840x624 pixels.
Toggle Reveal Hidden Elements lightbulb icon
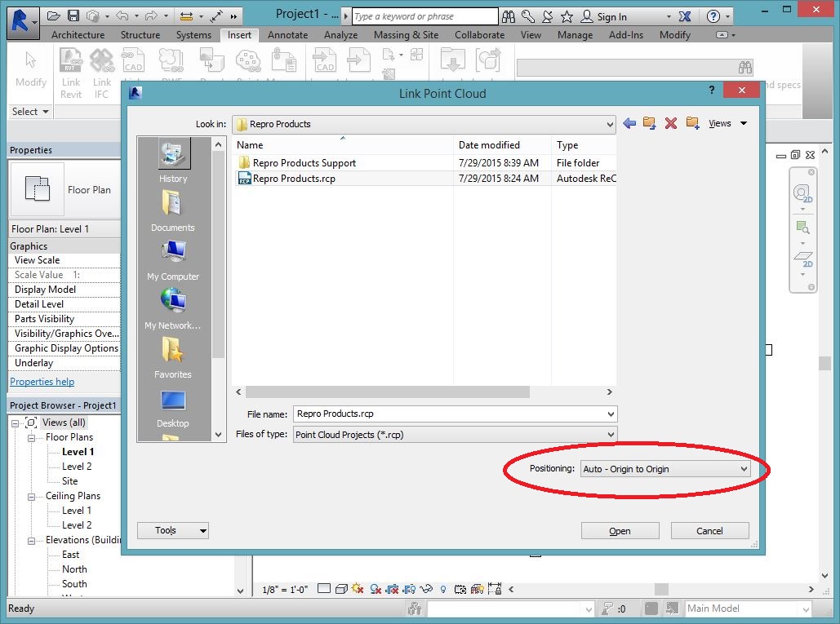coord(443,589)
